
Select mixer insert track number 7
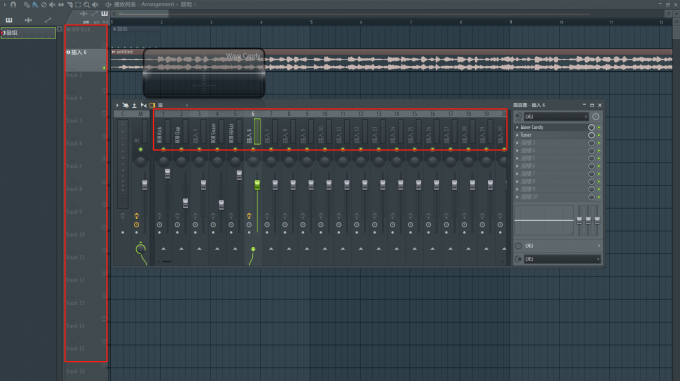pyautogui.click(x=271, y=131)
